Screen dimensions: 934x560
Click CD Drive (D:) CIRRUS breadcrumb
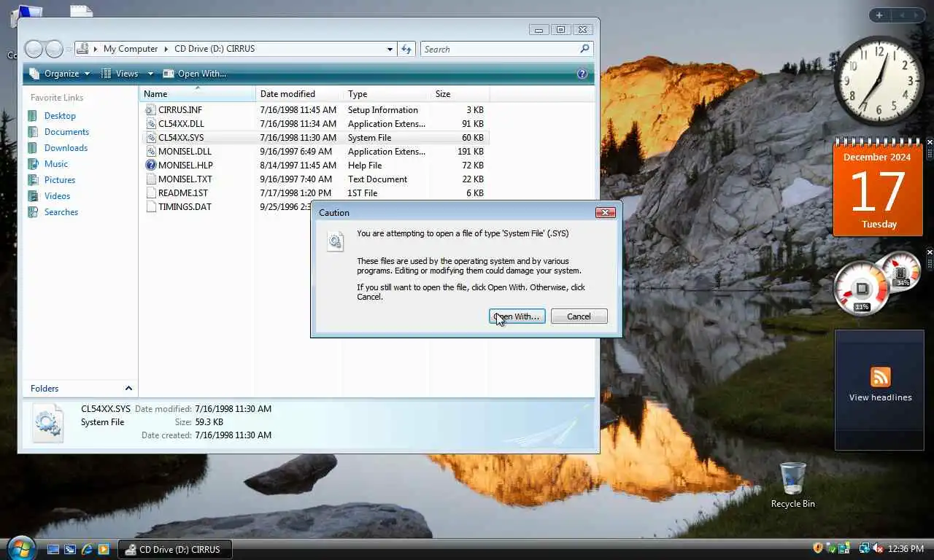point(215,49)
